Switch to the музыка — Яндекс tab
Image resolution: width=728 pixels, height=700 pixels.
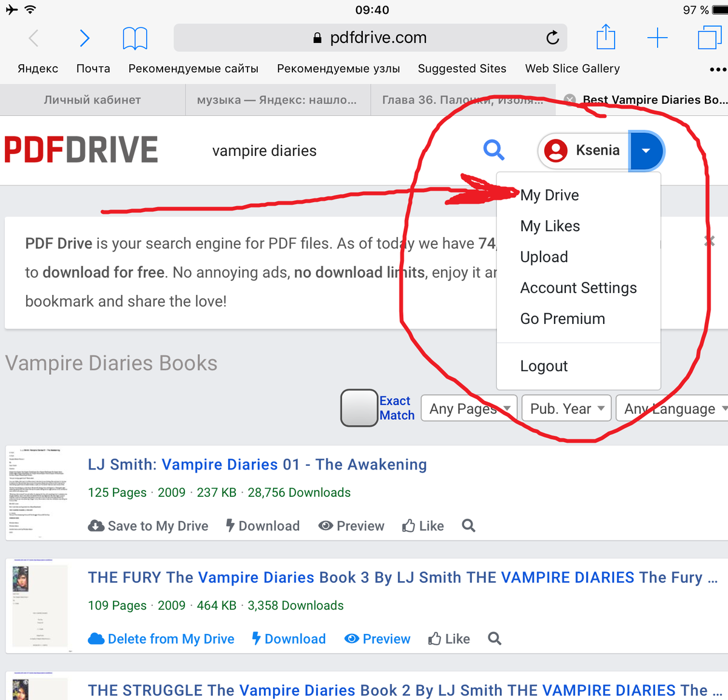tap(278, 100)
